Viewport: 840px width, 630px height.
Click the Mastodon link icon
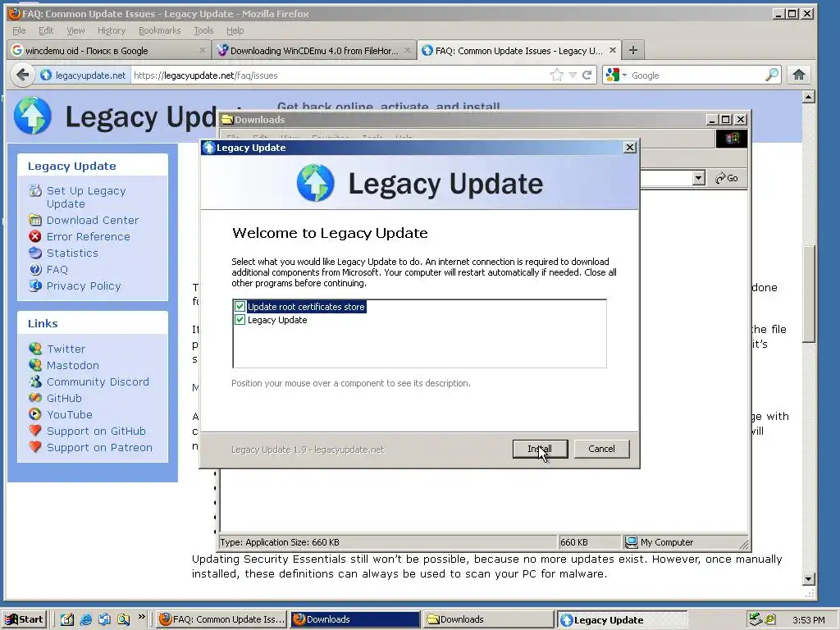35,365
